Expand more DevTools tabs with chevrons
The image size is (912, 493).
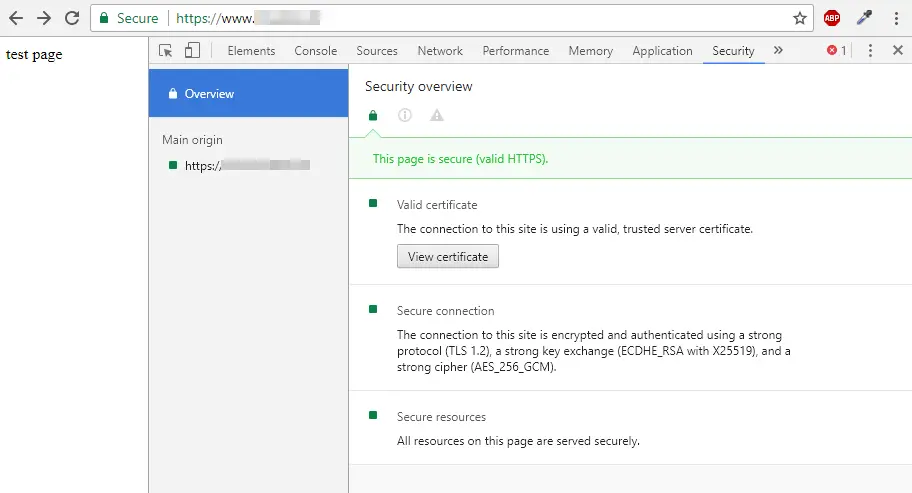click(x=778, y=51)
